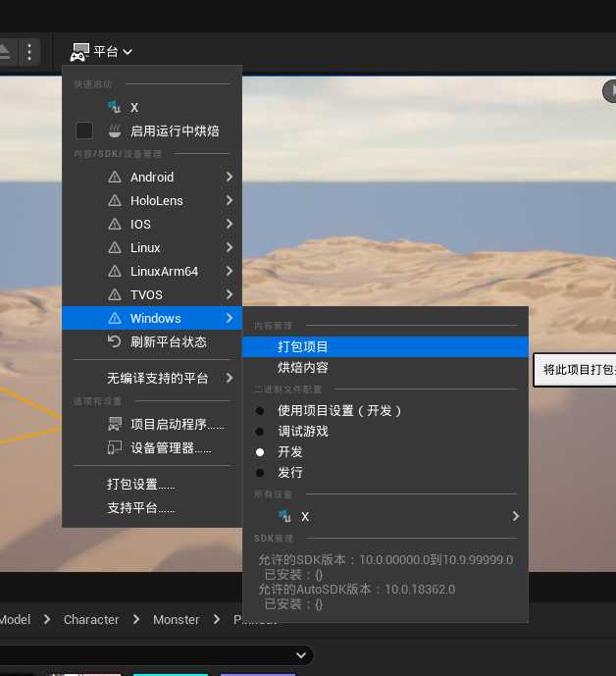Enable the 启用运行中烘焙 checkbox
616x676 pixels.
pyautogui.click(x=84, y=130)
